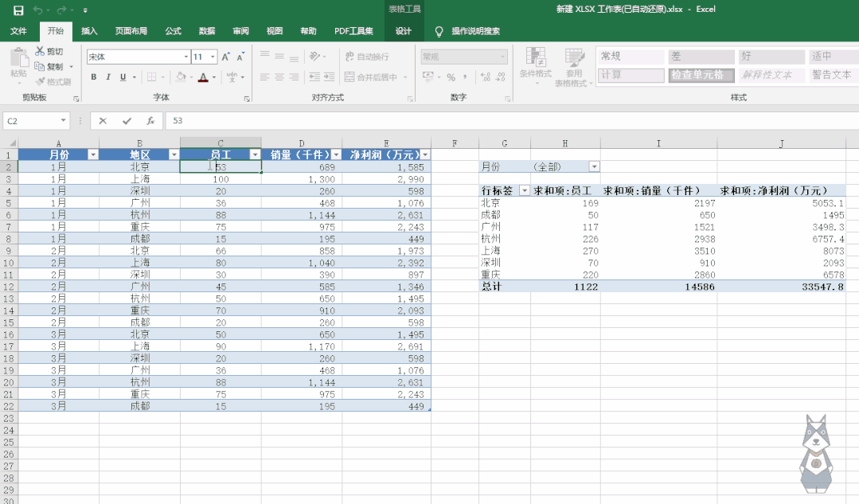This screenshot has width=859, height=504.
Task: Click the Copy (复制) icon
Action: click(40, 66)
